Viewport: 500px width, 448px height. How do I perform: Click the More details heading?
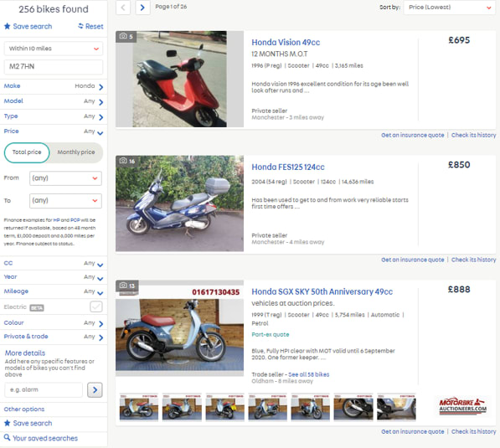pos(25,353)
